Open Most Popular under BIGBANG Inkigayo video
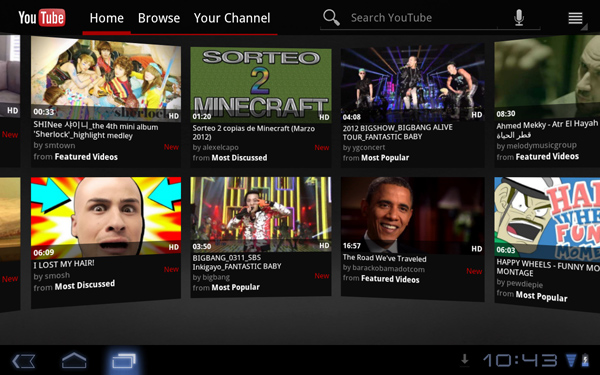The image size is (600, 375). (235, 287)
